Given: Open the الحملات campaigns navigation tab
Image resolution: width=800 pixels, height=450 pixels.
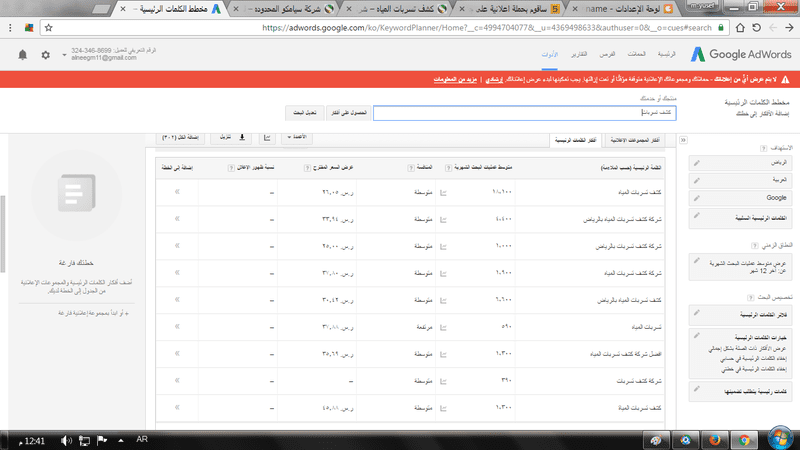Looking at the screenshot, I should tap(636, 54).
